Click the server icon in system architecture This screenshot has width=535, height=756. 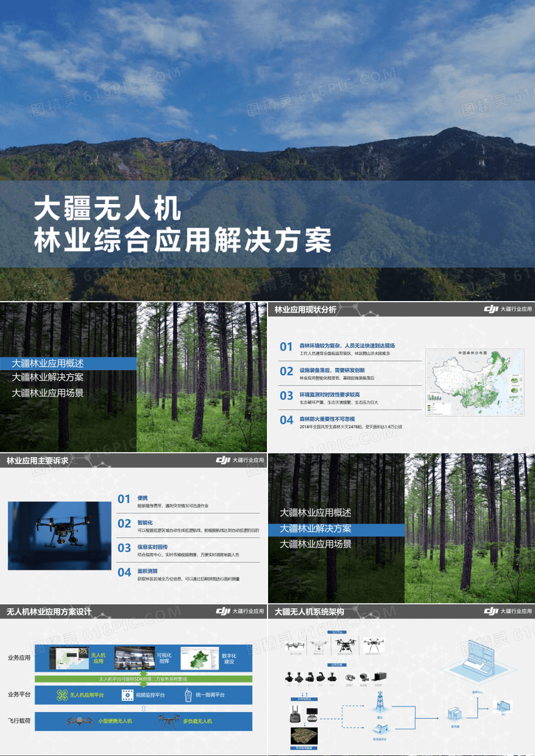coord(455,714)
